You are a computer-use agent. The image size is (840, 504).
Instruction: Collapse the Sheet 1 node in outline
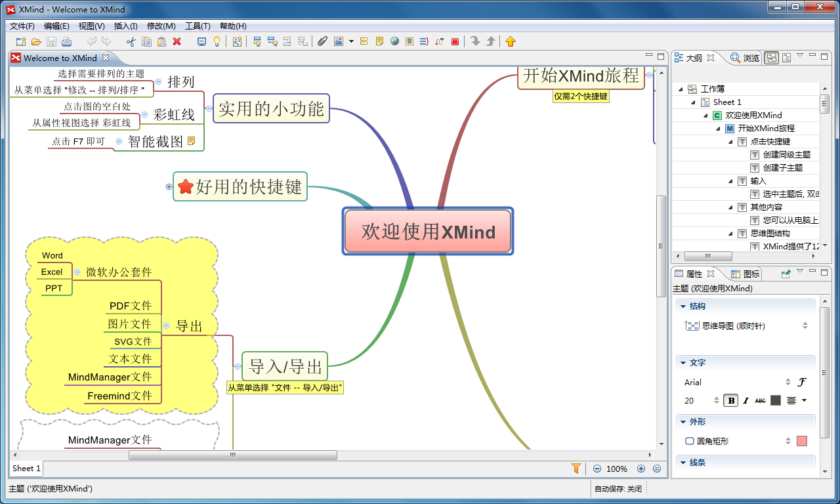[693, 102]
